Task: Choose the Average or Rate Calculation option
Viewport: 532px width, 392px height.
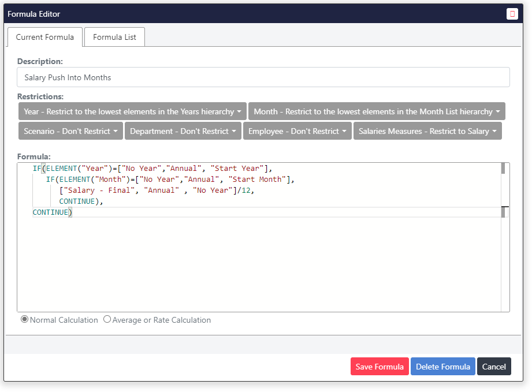Action: 107,319
